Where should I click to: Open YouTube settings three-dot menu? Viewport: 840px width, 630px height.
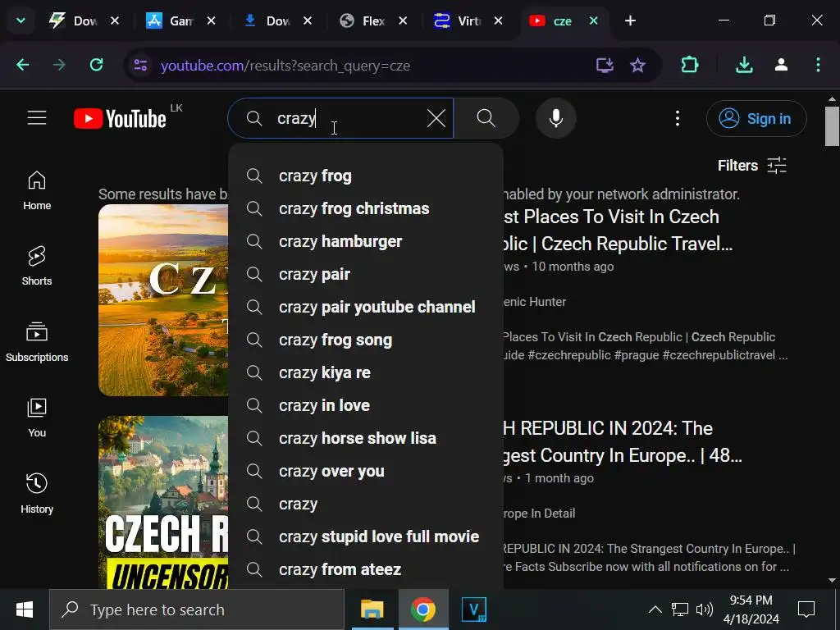coord(677,118)
